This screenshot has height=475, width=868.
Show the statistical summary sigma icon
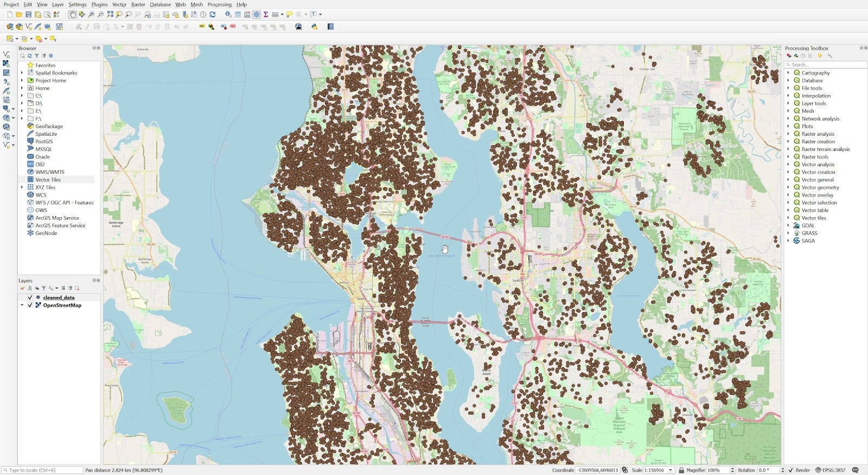coord(266,15)
